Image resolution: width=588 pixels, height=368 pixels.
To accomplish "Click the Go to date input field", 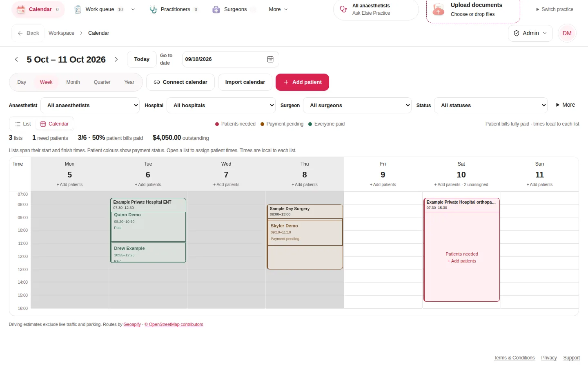I will click(230, 59).
